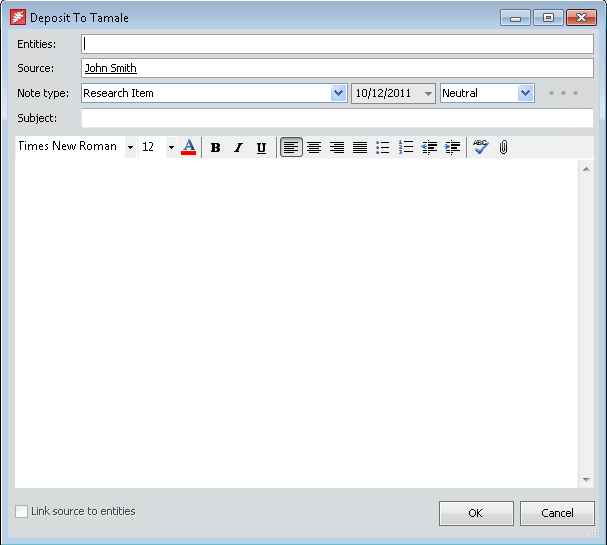Maximize the Deposit To Tamale window

[x=548, y=18]
